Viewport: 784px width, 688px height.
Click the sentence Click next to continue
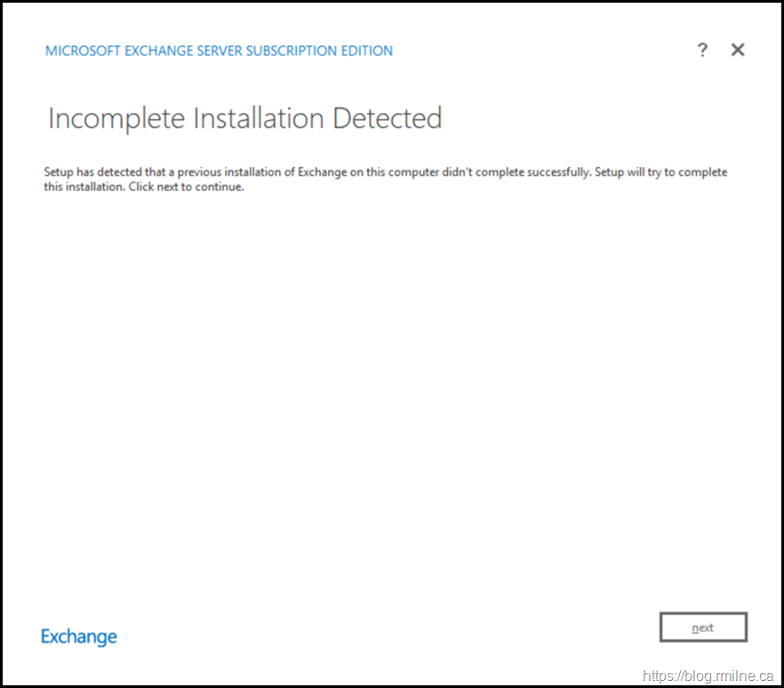tap(186, 188)
